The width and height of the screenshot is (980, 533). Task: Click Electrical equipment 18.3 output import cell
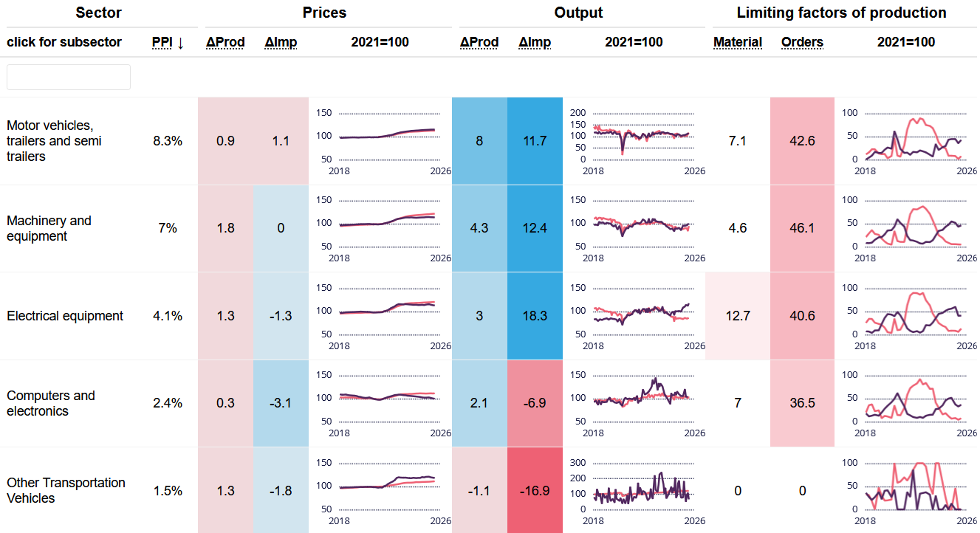click(x=535, y=316)
